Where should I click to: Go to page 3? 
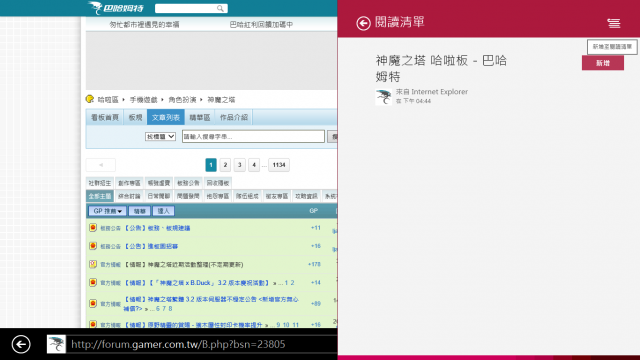pyautogui.click(x=240, y=165)
